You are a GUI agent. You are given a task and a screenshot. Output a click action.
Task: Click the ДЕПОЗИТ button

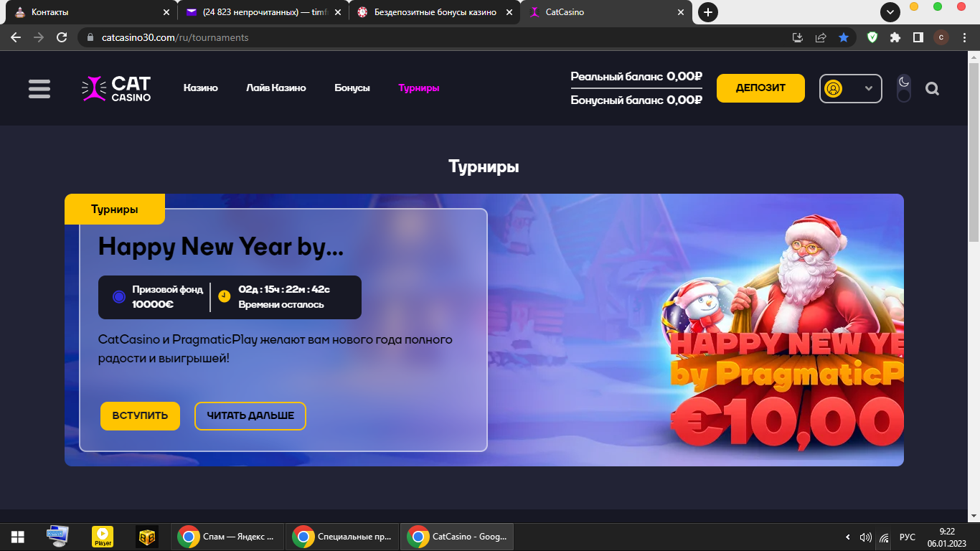coord(760,88)
